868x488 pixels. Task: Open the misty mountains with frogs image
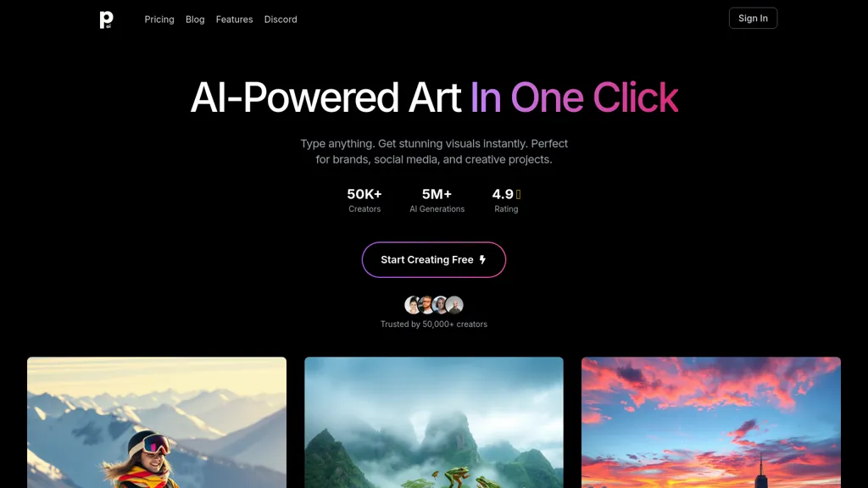[x=434, y=422]
